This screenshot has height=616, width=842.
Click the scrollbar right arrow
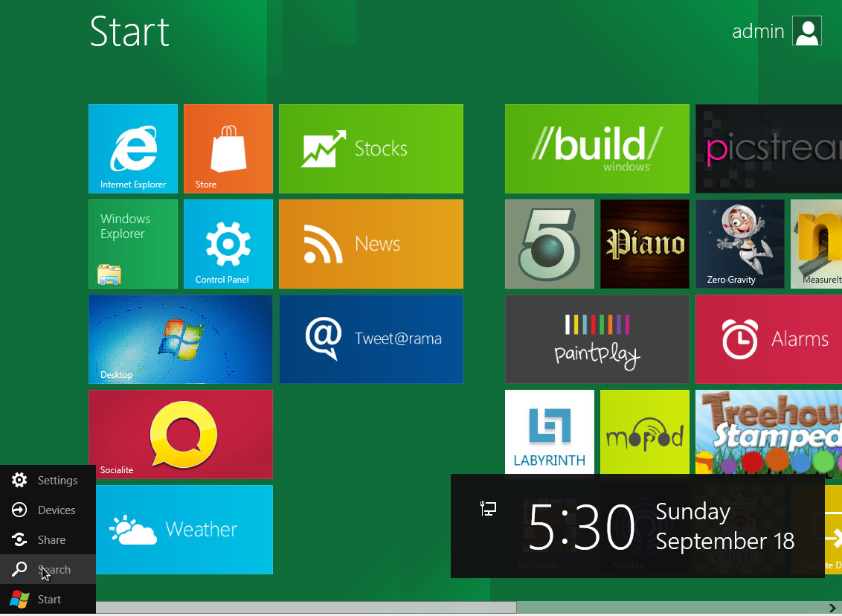click(832, 607)
